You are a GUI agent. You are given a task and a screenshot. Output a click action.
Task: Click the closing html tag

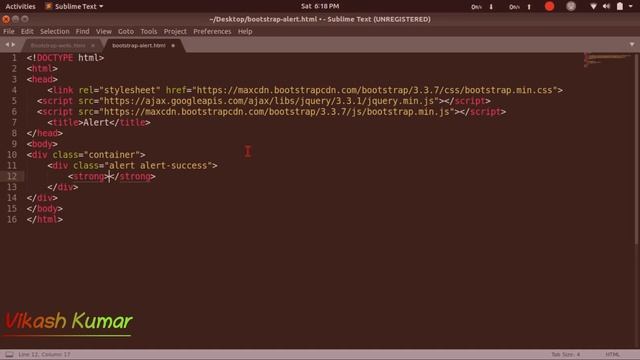(44, 220)
